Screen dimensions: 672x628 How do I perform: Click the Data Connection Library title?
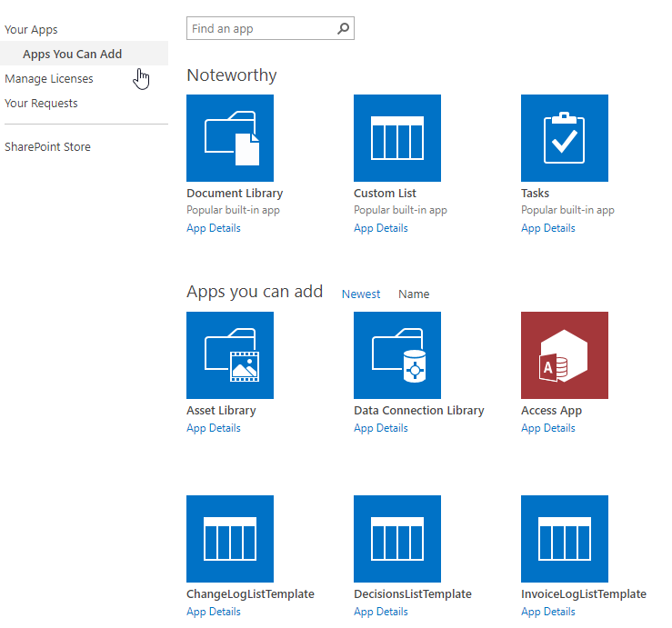tap(418, 411)
